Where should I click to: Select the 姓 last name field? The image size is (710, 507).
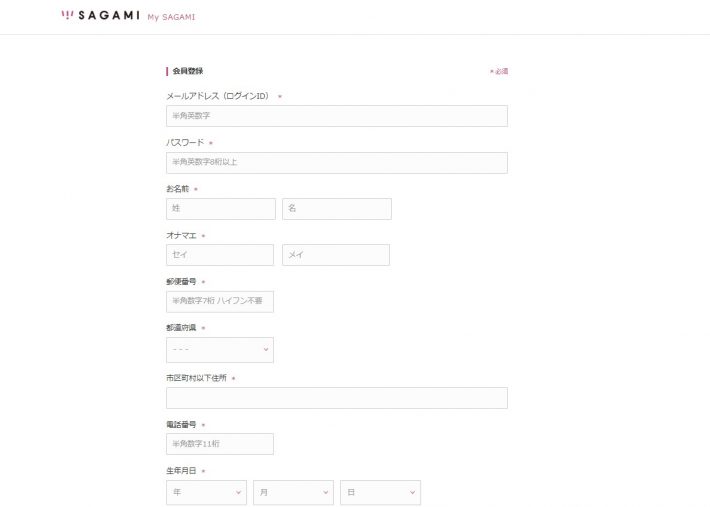220,209
